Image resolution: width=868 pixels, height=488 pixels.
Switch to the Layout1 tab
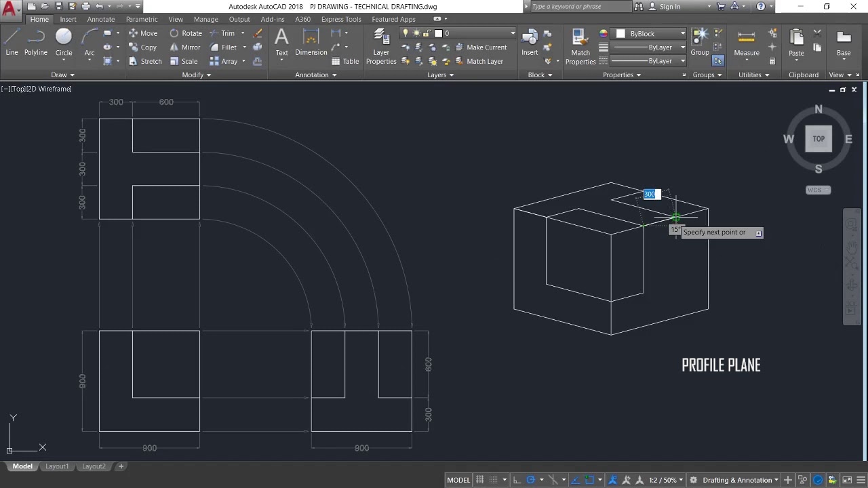point(57,466)
